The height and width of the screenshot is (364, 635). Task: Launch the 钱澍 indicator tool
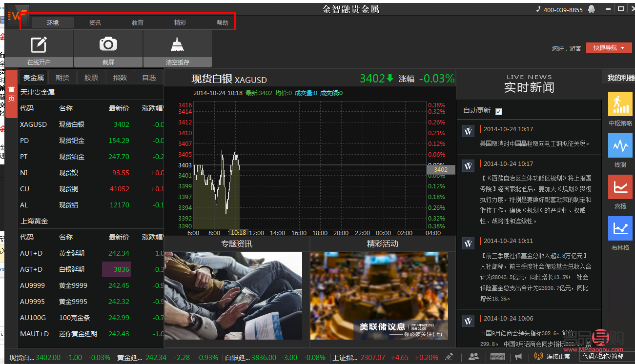point(620,145)
